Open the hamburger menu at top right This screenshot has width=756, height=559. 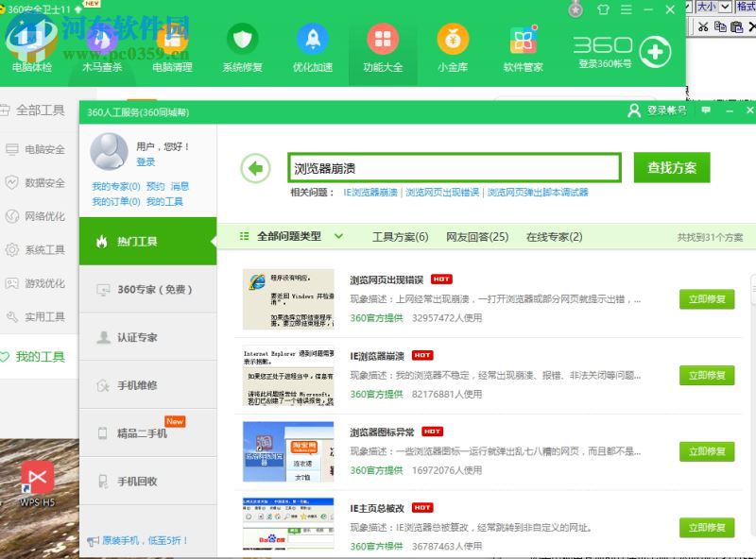[626, 9]
